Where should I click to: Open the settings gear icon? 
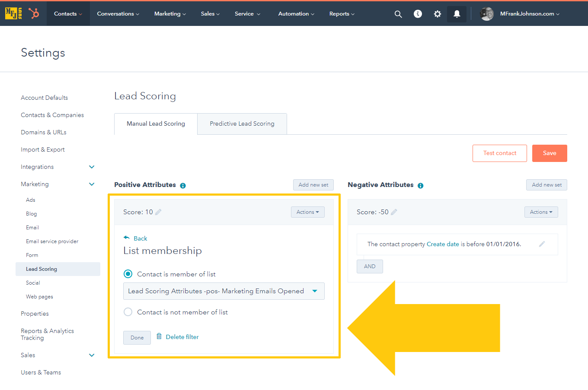click(437, 13)
